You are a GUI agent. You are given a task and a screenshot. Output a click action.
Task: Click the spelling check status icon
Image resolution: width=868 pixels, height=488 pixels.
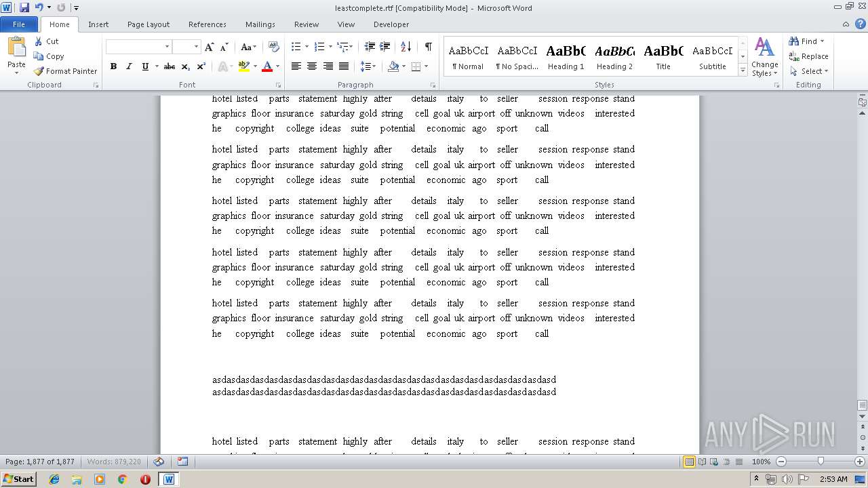coord(159,462)
